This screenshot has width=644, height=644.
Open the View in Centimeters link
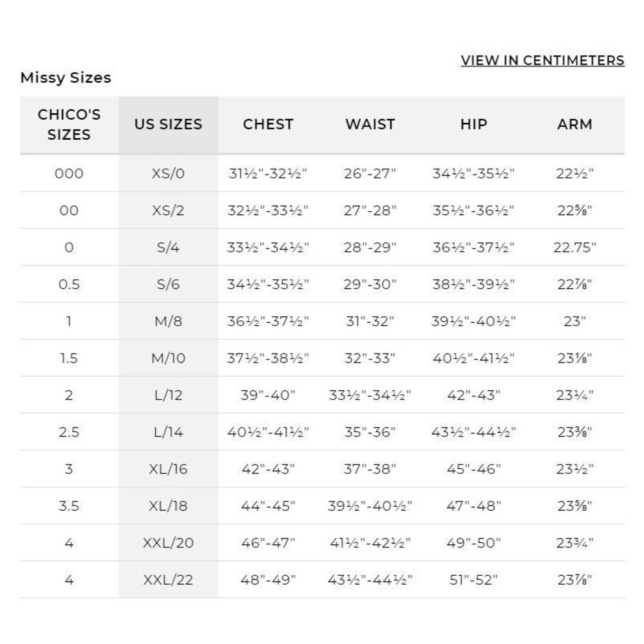pyautogui.click(x=542, y=61)
